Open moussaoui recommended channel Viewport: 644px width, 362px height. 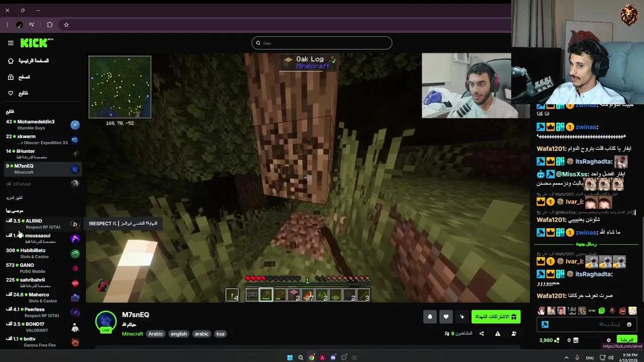(43, 238)
